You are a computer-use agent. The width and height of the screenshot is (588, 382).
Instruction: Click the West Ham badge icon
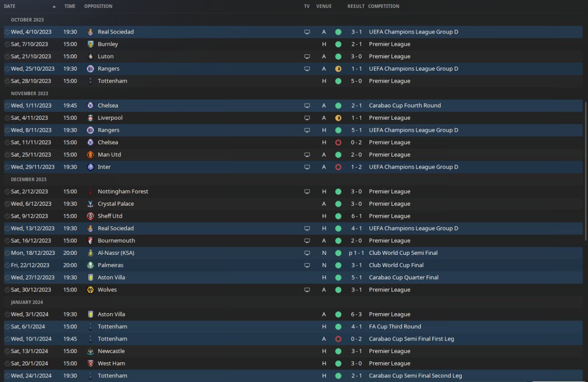(x=90, y=364)
